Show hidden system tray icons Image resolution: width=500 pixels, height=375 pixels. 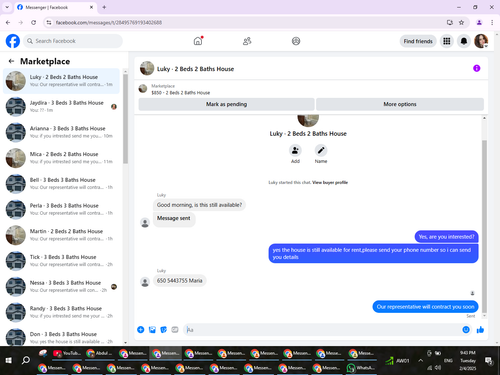pos(421,360)
